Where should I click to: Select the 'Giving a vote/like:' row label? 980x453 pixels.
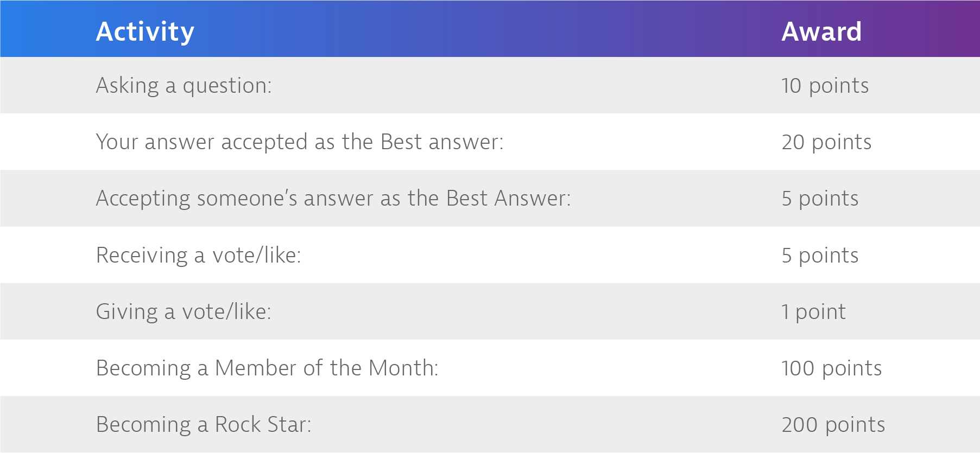pos(184,312)
